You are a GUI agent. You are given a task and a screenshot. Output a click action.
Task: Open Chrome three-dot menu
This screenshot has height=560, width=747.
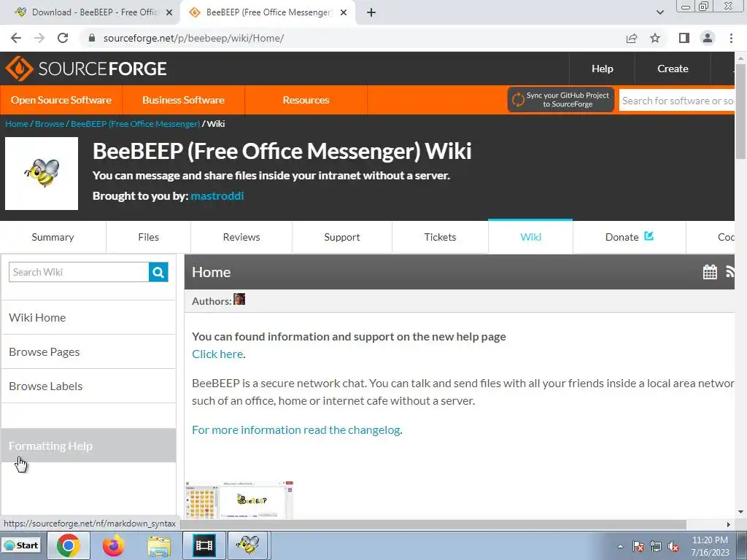pyautogui.click(x=731, y=38)
